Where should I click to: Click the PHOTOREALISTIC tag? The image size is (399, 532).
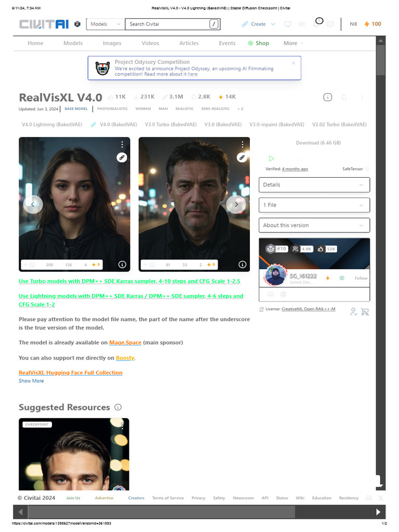[112, 109]
